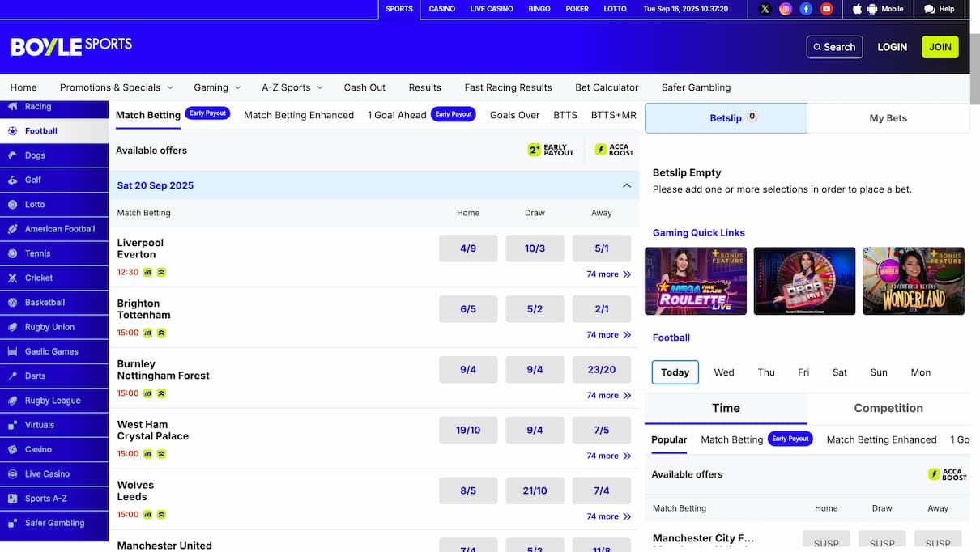Screen dimensions: 980x552
Task: Select draw odds 21/10 for Wolves v Leeds
Action: [x=535, y=491]
